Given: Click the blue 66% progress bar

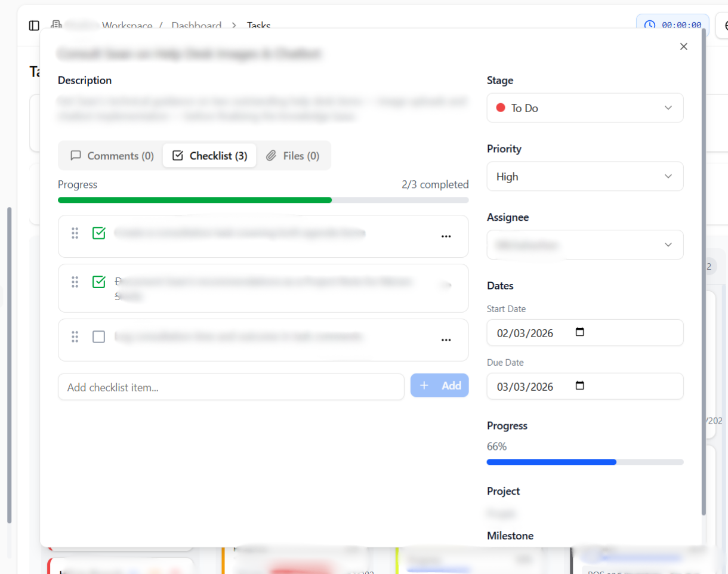Looking at the screenshot, I should 551,462.
